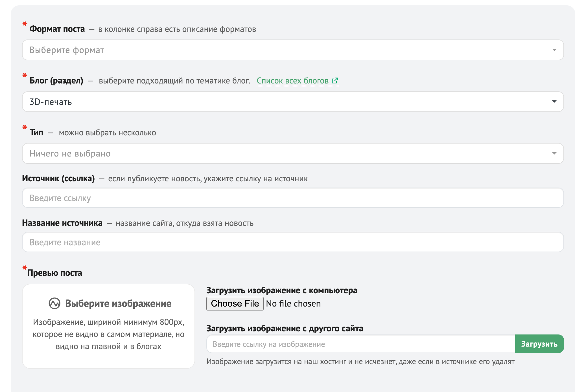Expand the Тип multi-select dropdown
The width and height of the screenshot is (586, 392).
(x=292, y=153)
